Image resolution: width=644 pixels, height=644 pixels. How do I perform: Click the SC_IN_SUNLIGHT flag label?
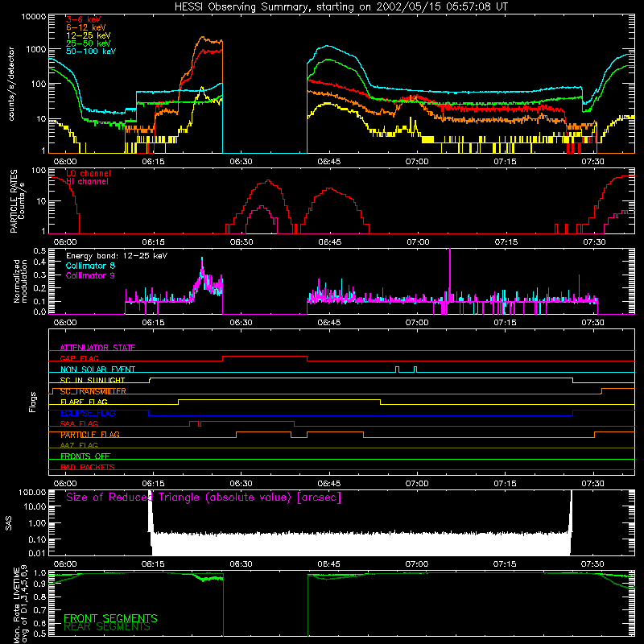(x=93, y=380)
